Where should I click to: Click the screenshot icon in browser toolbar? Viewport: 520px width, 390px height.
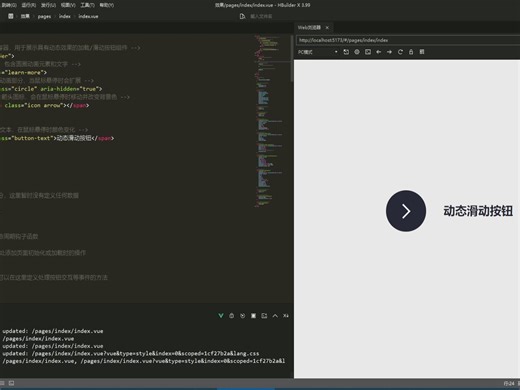coord(368,52)
